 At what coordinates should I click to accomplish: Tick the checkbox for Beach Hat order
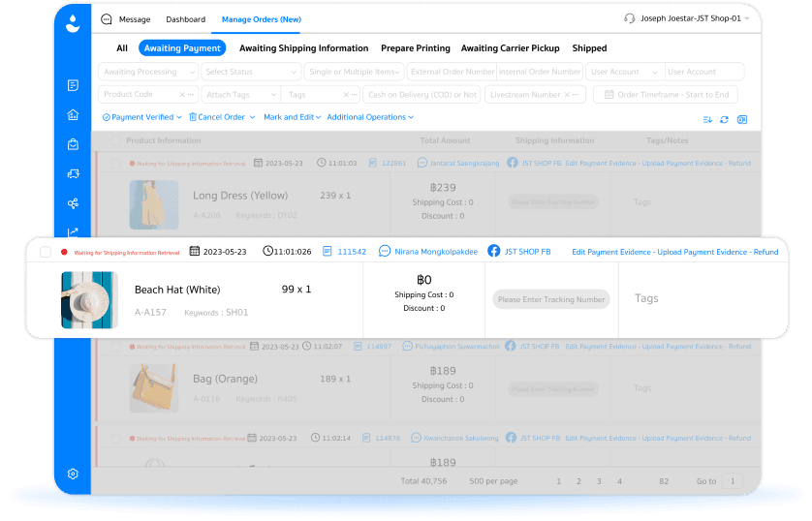pyautogui.click(x=46, y=252)
